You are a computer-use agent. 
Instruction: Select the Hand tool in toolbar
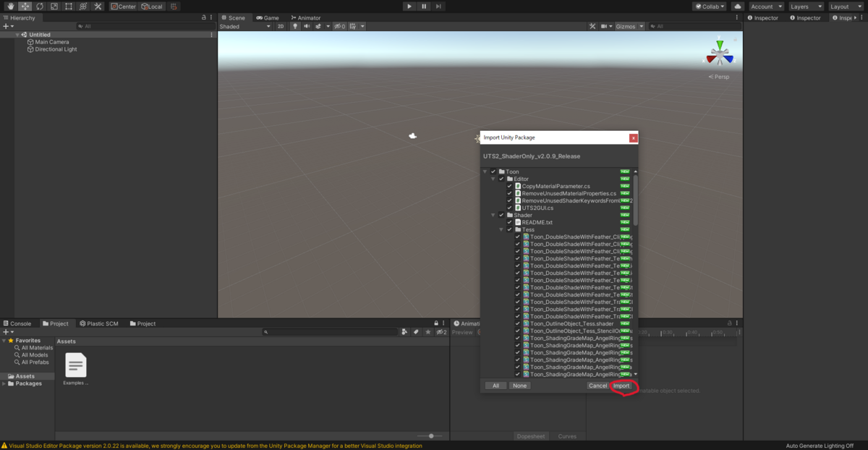pos(10,7)
